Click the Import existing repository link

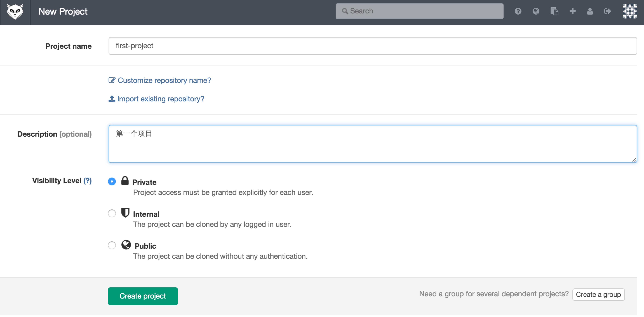click(160, 99)
